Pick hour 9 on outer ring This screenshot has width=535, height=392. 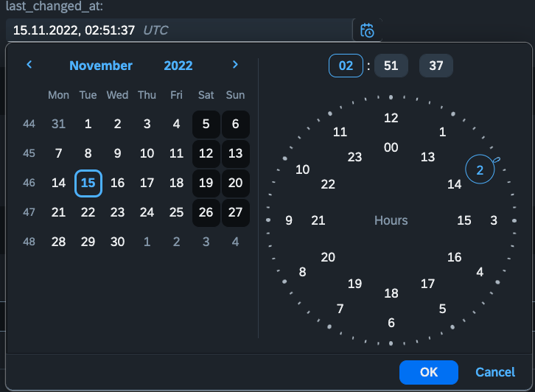point(289,220)
